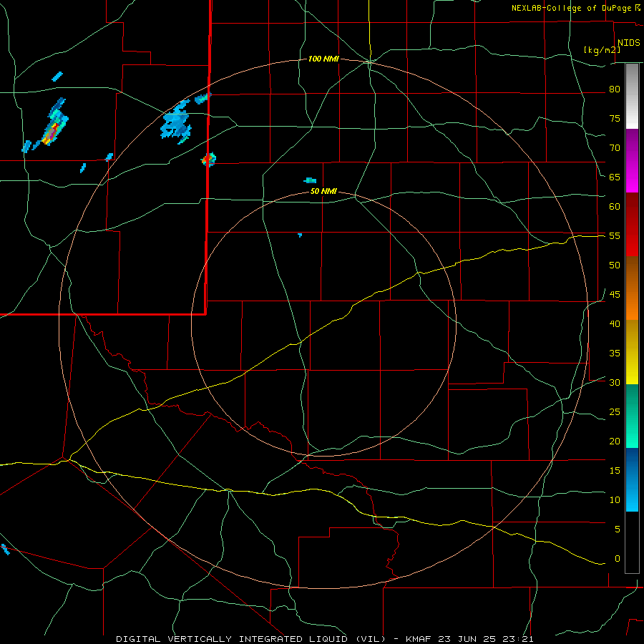Image resolution: width=644 pixels, height=644 pixels.
Task: Pick the dark red segment of color scale
Action: tap(632, 224)
